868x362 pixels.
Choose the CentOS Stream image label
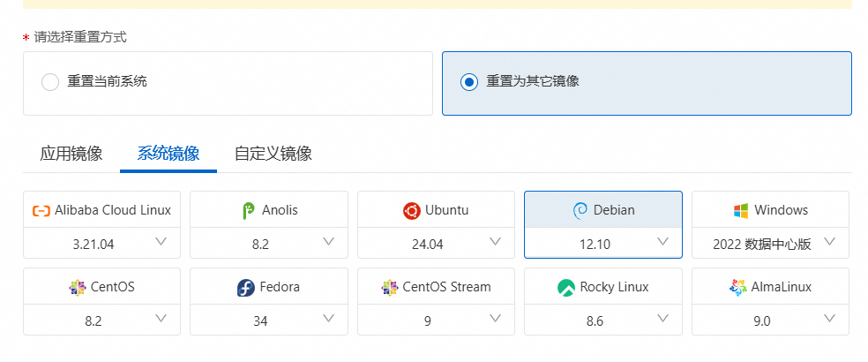[x=446, y=287]
